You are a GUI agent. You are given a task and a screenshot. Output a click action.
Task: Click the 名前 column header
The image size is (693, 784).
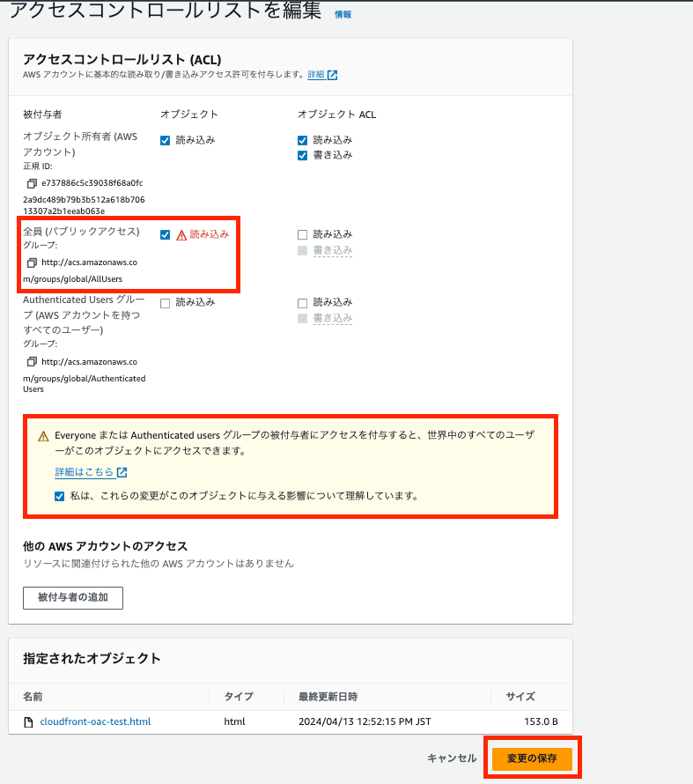click(x=33, y=697)
